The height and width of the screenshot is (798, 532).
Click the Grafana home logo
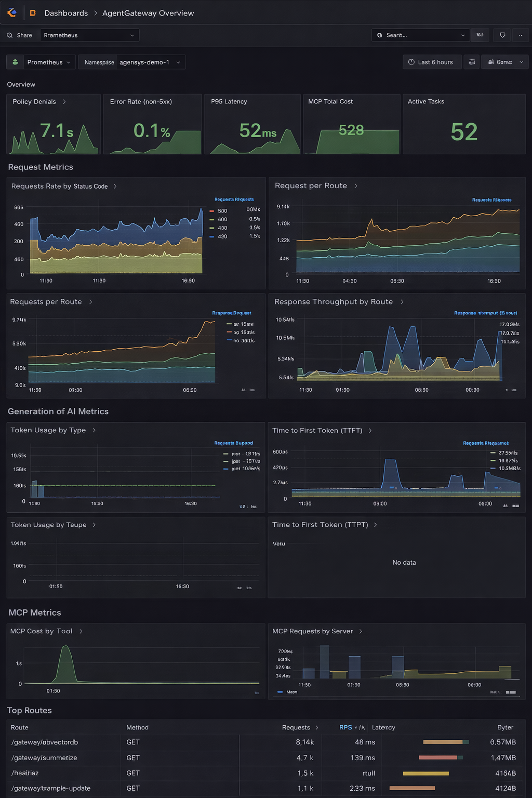point(11,12)
